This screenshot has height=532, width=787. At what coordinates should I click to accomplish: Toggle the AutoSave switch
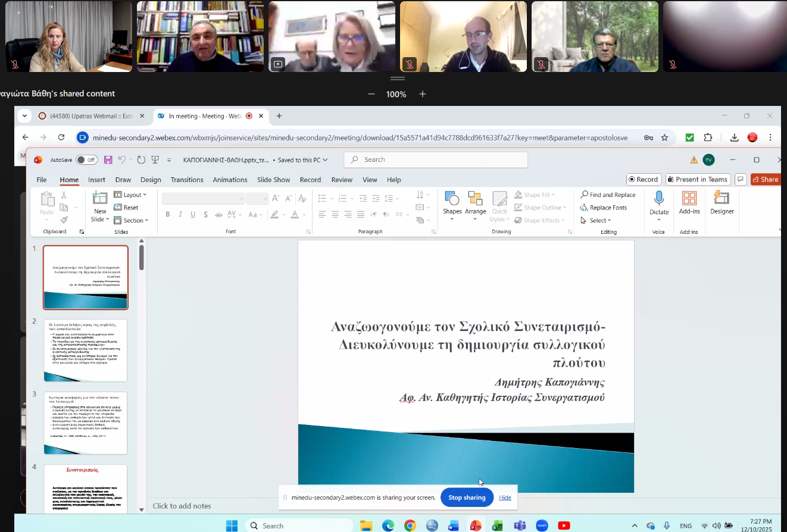86,160
